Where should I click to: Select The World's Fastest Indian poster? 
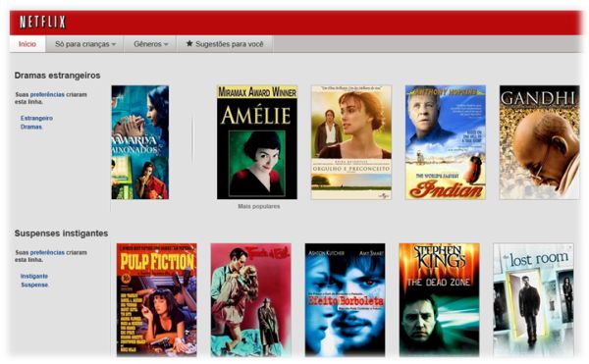click(446, 142)
